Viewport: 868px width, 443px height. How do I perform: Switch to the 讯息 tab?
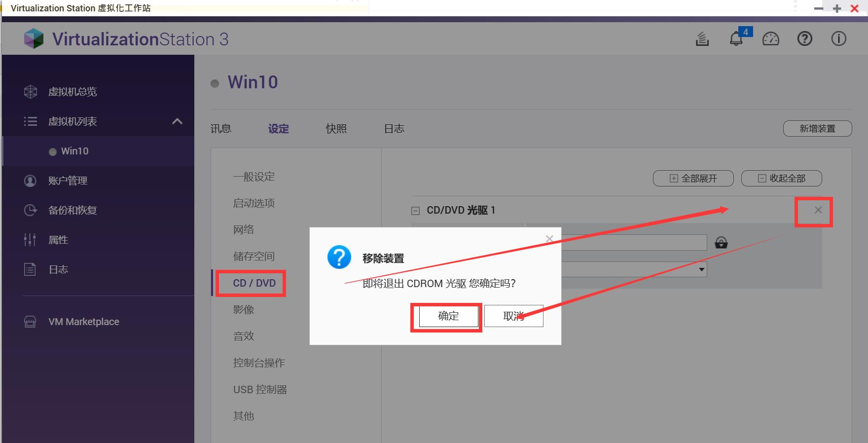click(220, 129)
